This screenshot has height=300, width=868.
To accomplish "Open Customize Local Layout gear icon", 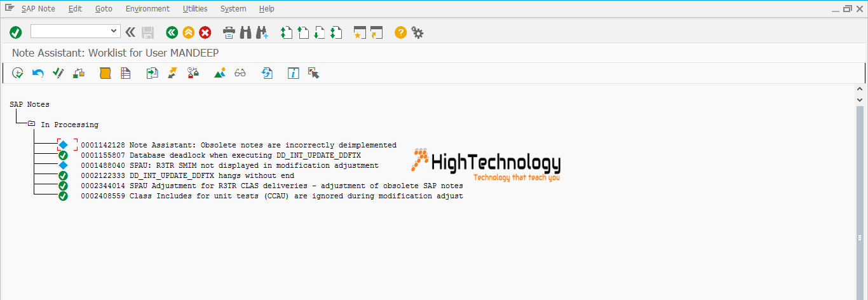I will tap(417, 32).
